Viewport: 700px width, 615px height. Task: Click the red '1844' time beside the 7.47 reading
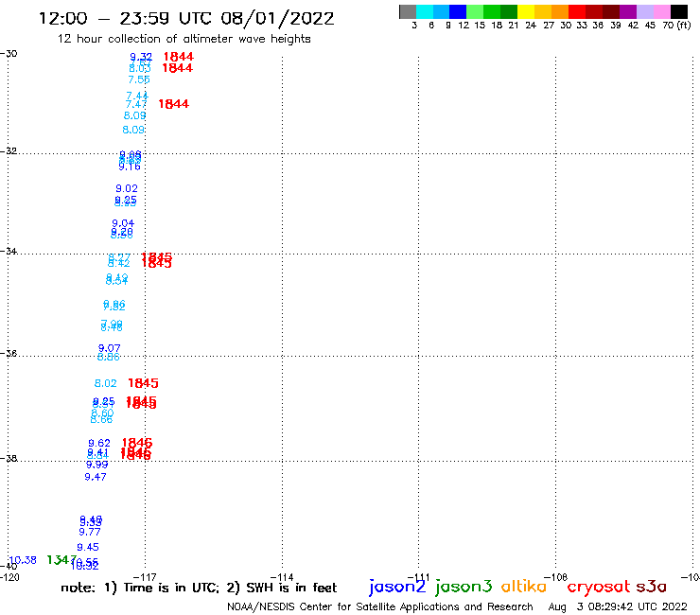pyautogui.click(x=174, y=104)
